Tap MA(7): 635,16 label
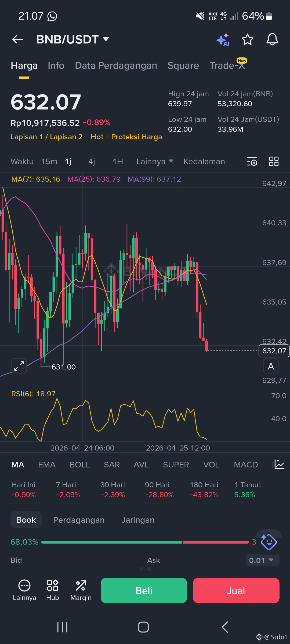 click(x=36, y=179)
